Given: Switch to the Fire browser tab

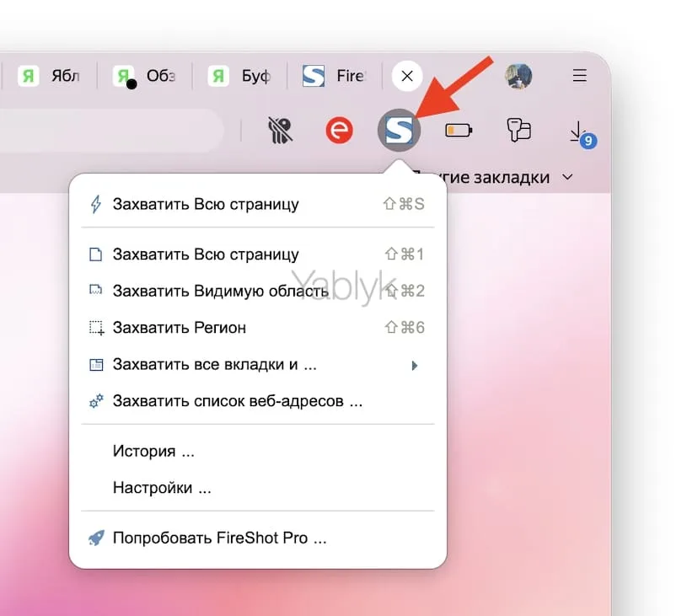Looking at the screenshot, I should (x=335, y=75).
